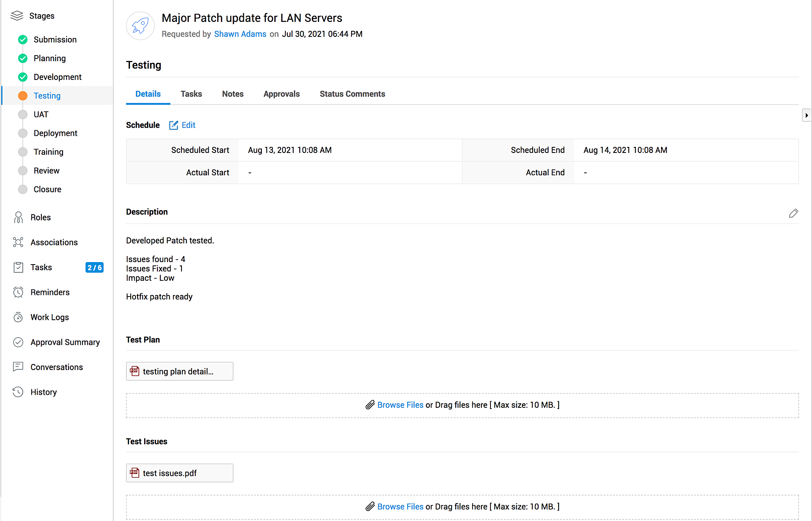Click the Associations network icon

18,242
